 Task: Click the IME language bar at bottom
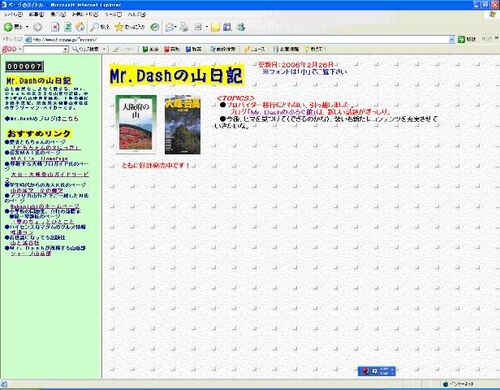(377, 371)
